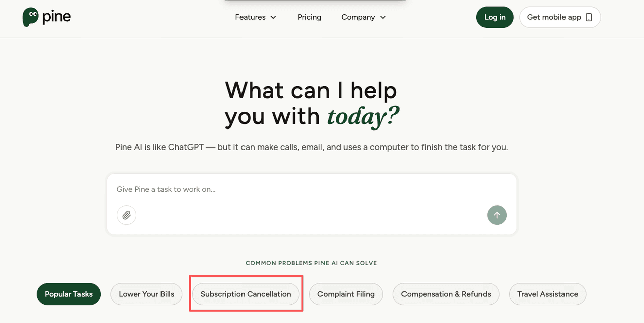Click the Get mobile app button
Image resolution: width=644 pixels, height=323 pixels.
[x=559, y=17]
